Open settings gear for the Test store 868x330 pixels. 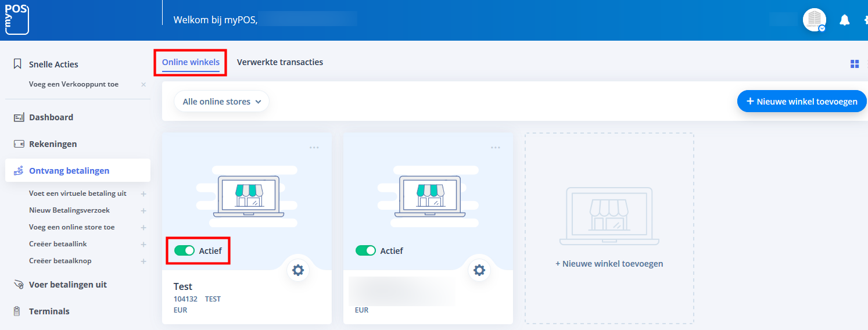(x=298, y=270)
